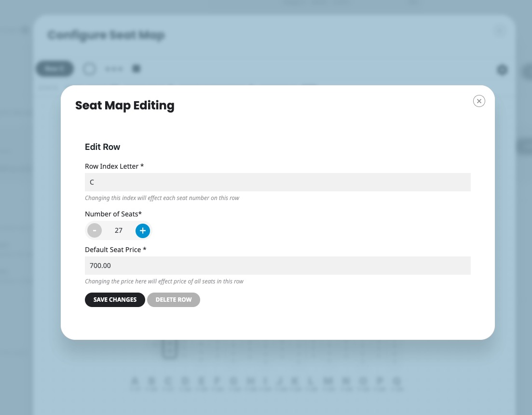Decrease number of seats with minus icon
This screenshot has height=415, width=532.
(x=95, y=230)
